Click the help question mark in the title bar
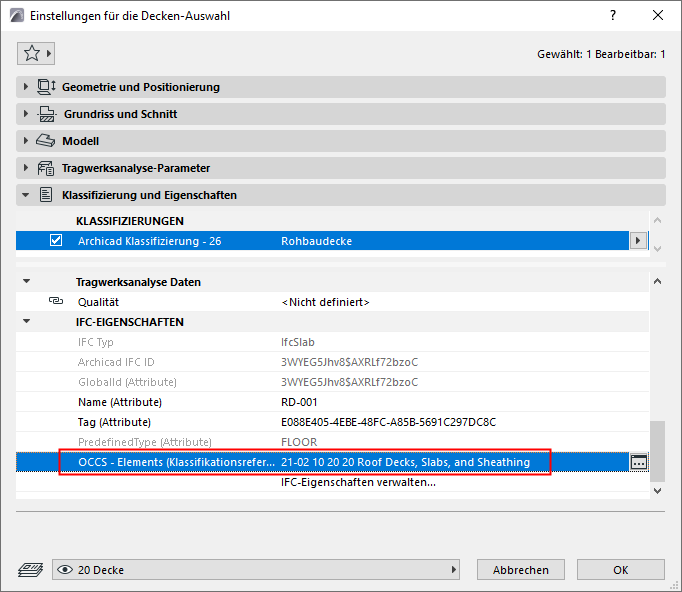This screenshot has width=682, height=592. tap(613, 15)
